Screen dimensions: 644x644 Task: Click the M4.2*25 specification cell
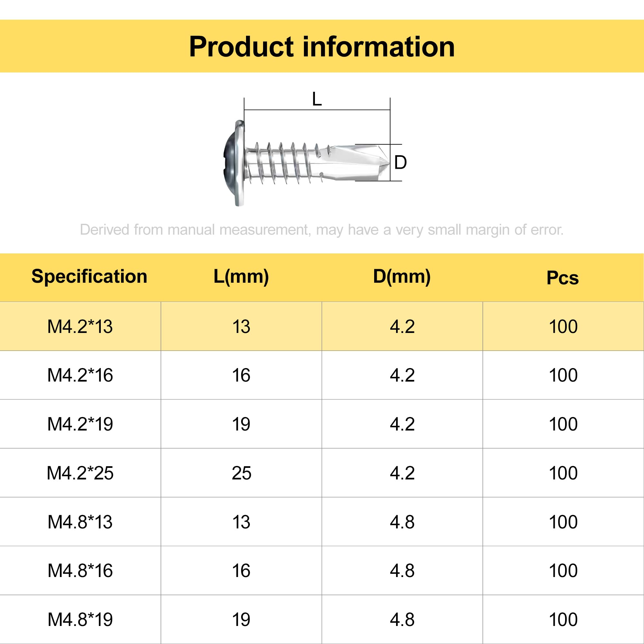80,473
